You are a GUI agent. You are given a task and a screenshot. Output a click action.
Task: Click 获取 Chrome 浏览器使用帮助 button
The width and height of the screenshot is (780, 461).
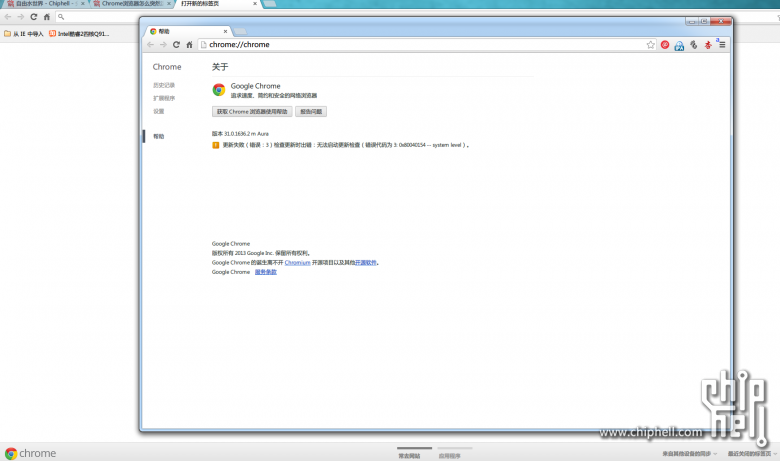coord(252,112)
